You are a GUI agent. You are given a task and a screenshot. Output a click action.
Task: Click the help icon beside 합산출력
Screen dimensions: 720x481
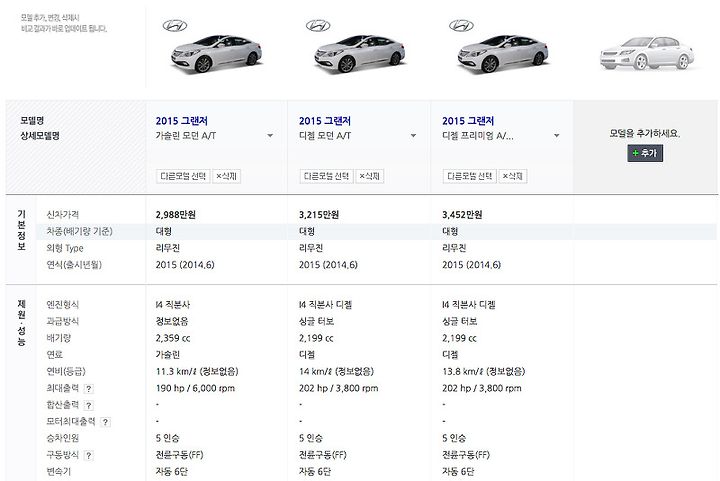point(89,405)
